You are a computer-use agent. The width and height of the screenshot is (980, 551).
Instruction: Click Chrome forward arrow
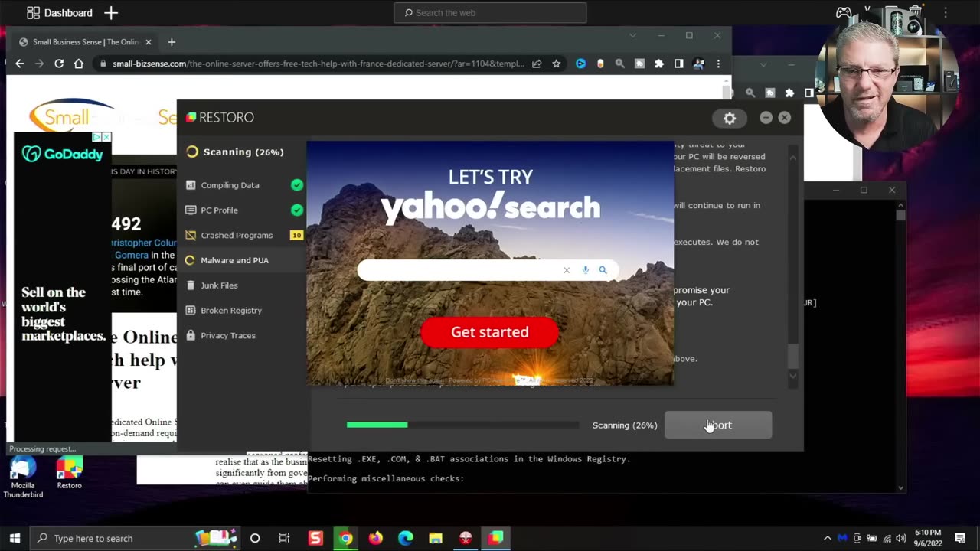[x=39, y=64]
